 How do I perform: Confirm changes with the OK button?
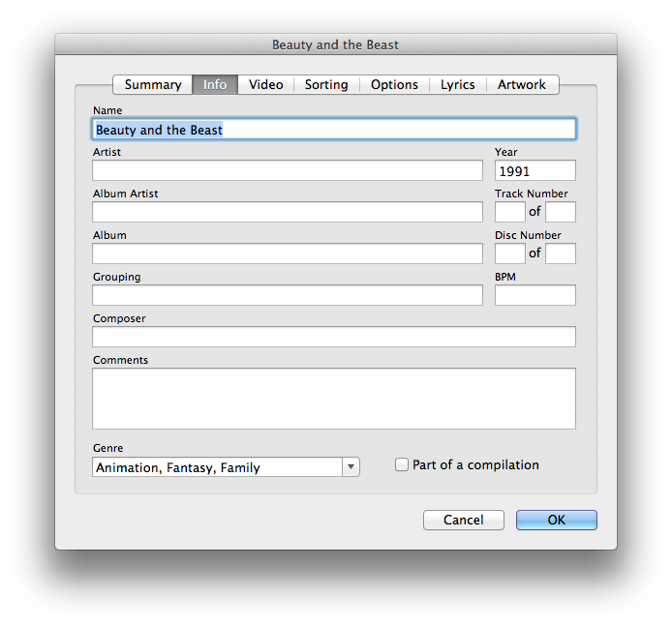point(556,520)
